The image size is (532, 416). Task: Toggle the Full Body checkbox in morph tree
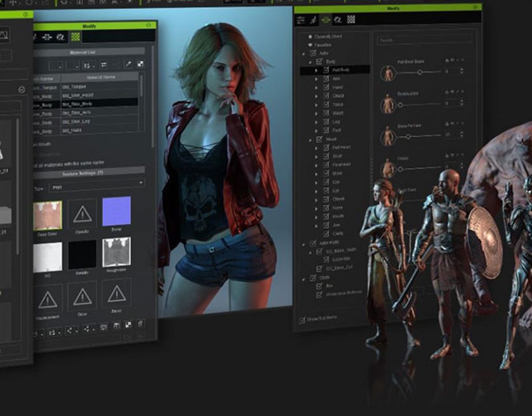pyautogui.click(x=326, y=70)
